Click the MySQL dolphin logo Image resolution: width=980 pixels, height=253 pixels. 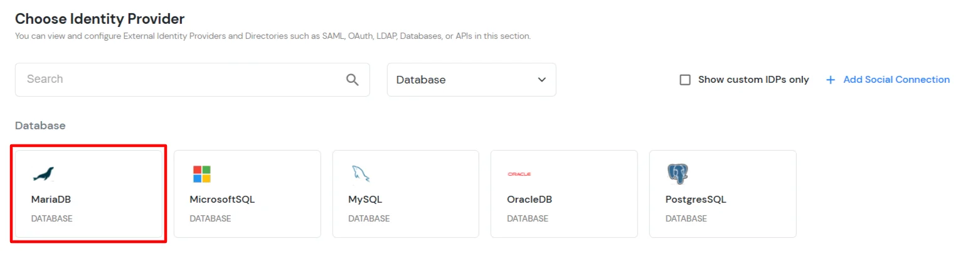360,174
